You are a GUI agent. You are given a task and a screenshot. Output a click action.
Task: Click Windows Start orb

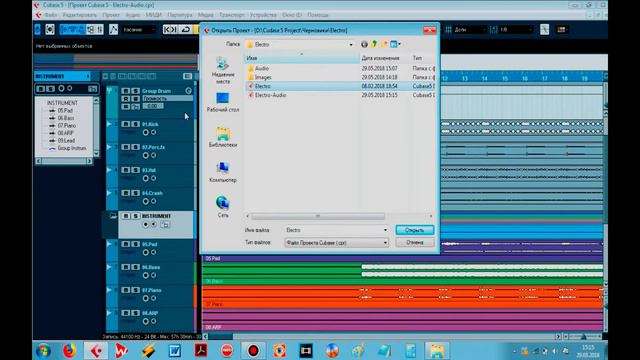tap(43, 351)
